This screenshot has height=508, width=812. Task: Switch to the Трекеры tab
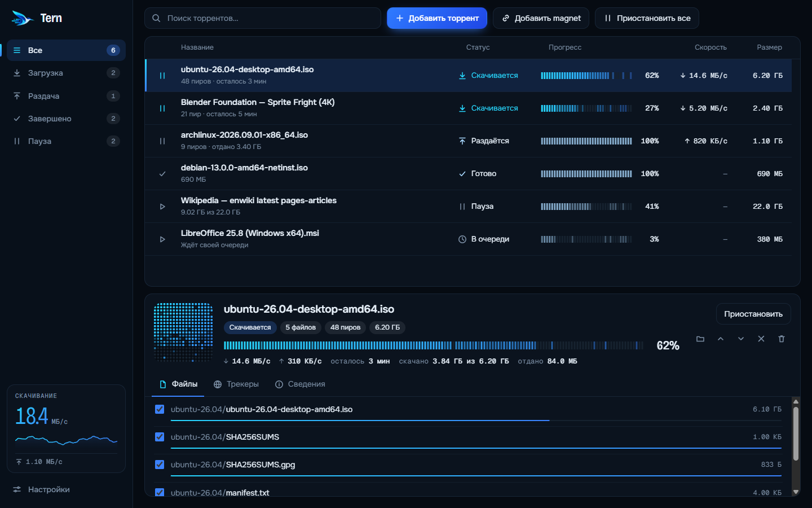pos(236,384)
